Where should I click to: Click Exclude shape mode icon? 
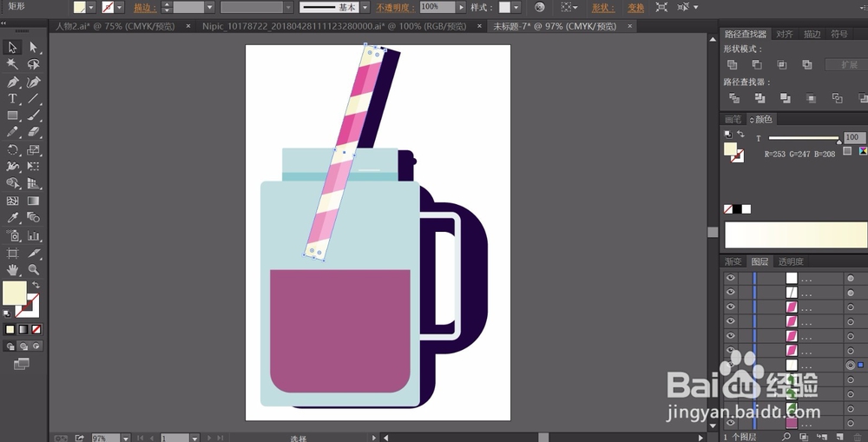pyautogui.click(x=807, y=65)
